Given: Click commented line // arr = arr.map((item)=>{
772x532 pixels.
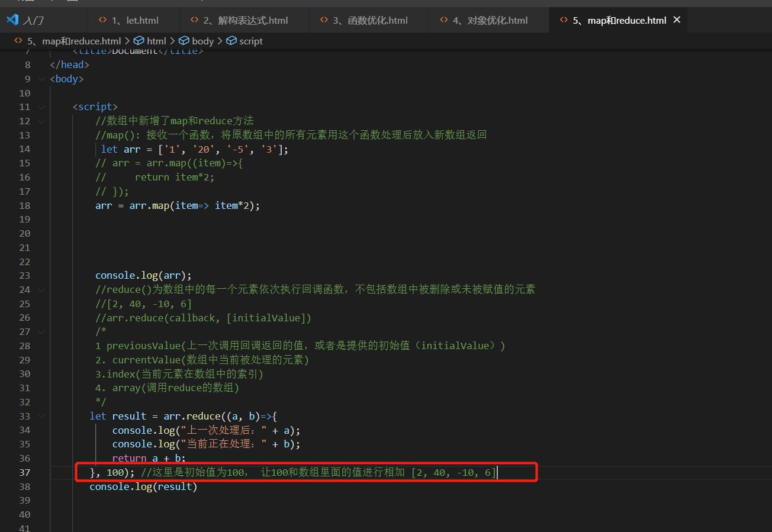Looking at the screenshot, I should (169, 163).
